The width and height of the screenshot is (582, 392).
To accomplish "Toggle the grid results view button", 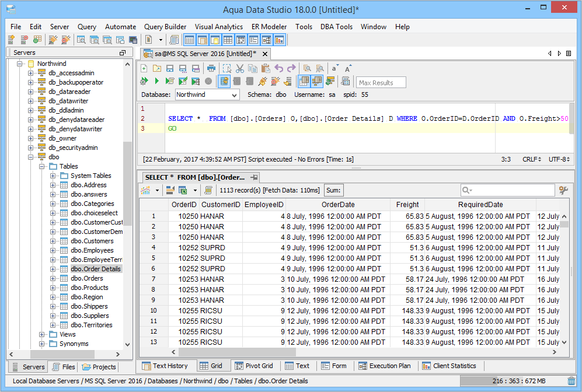I will click(304, 81).
